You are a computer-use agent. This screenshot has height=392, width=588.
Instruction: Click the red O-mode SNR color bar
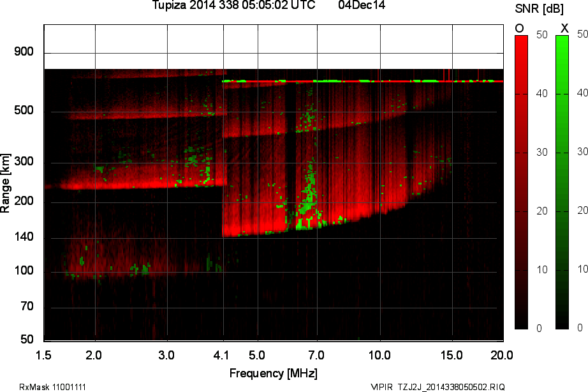point(521,182)
